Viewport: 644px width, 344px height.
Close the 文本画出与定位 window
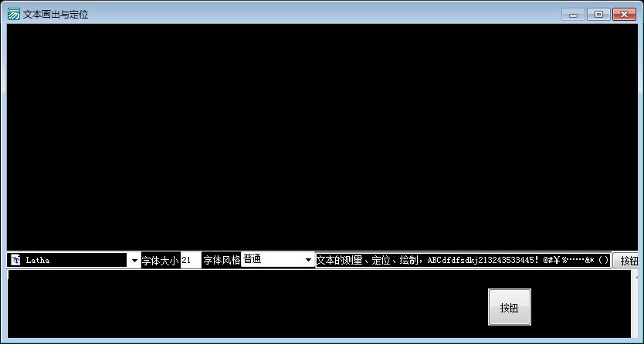[x=624, y=15]
